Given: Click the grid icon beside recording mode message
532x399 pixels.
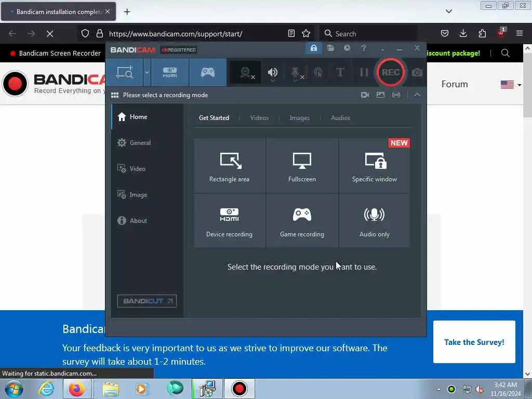Looking at the screenshot, I should tap(115, 95).
